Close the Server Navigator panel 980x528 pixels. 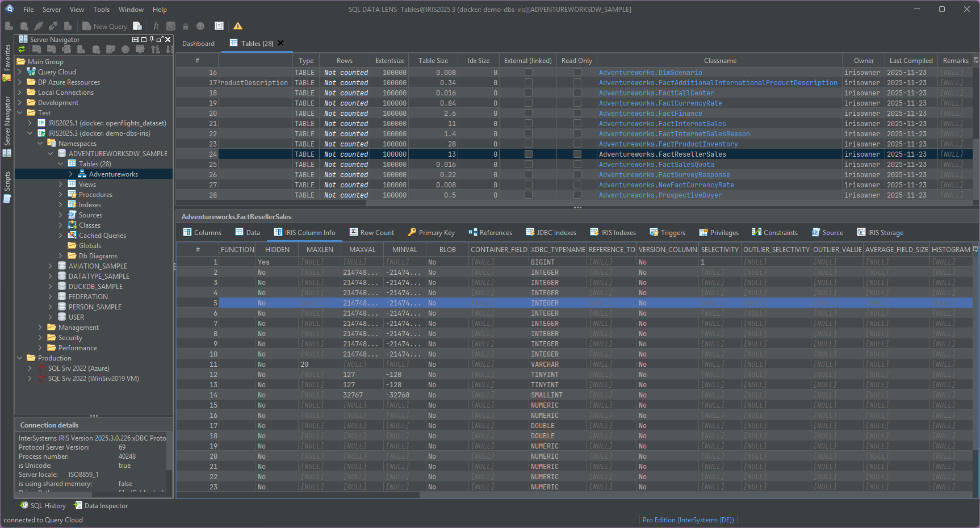click(x=167, y=39)
